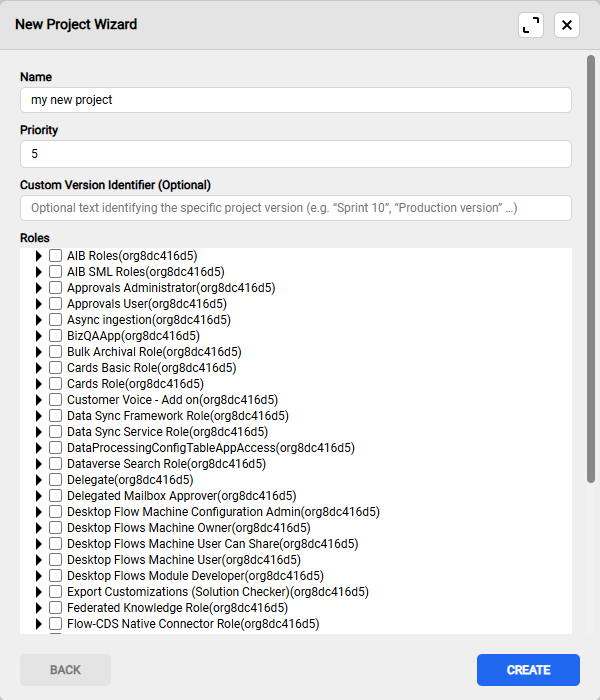Expand the Bulk Archival Role node
This screenshot has height=700, width=600.
[39, 352]
